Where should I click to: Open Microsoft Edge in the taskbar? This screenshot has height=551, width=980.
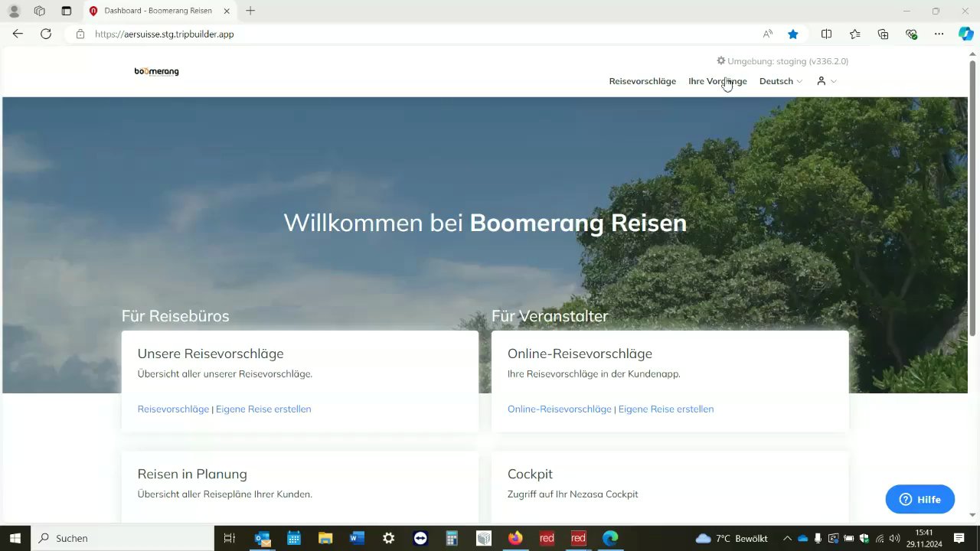[x=610, y=538]
